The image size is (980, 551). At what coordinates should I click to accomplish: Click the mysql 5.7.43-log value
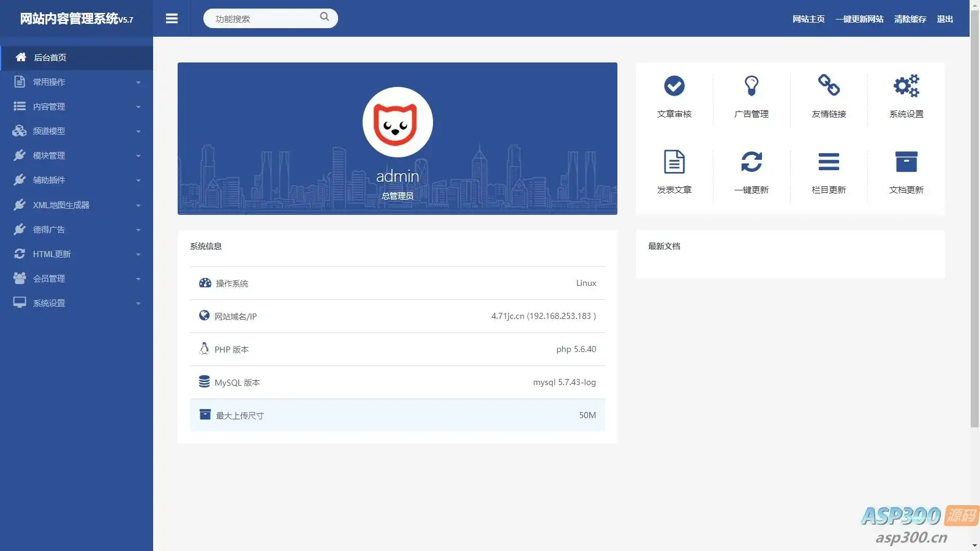(564, 382)
